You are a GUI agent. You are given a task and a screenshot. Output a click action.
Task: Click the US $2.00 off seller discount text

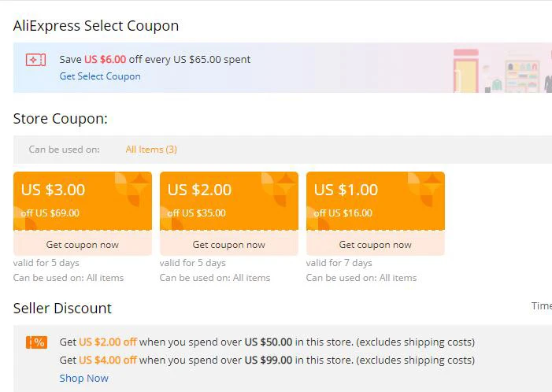[107, 342]
